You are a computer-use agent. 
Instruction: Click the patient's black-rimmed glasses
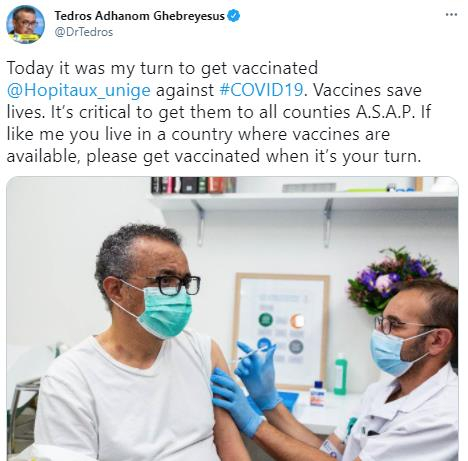pyautogui.click(x=173, y=285)
